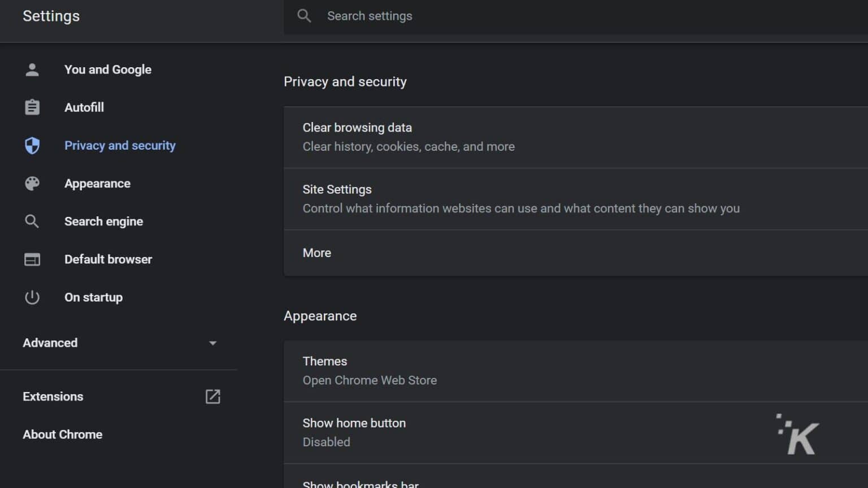This screenshot has height=488, width=868.
Task: Select the Privacy and security shield icon
Action: [x=32, y=145]
